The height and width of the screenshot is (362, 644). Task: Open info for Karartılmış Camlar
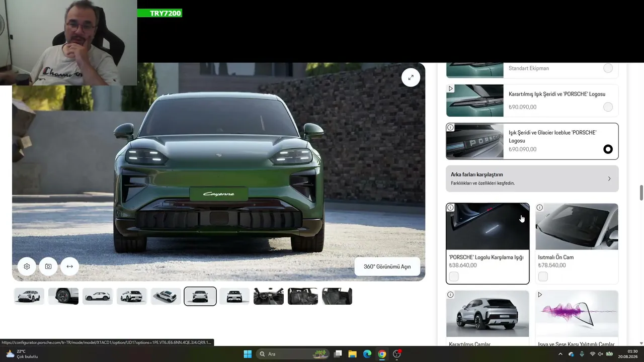[x=450, y=295]
